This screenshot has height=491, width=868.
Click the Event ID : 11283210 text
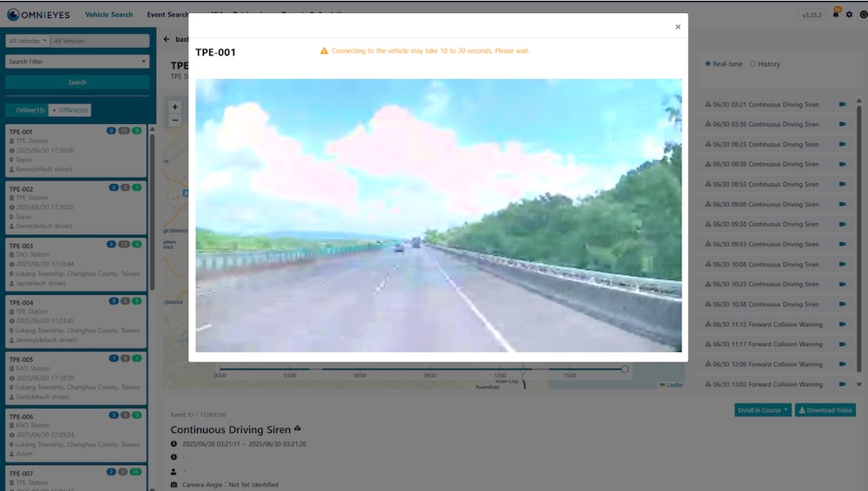pos(198,415)
